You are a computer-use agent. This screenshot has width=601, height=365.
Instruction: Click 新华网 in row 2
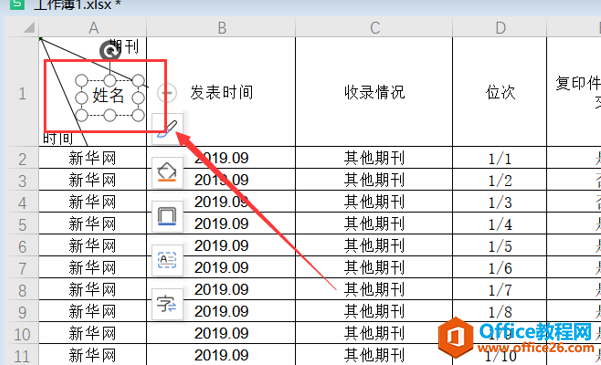click(92, 158)
